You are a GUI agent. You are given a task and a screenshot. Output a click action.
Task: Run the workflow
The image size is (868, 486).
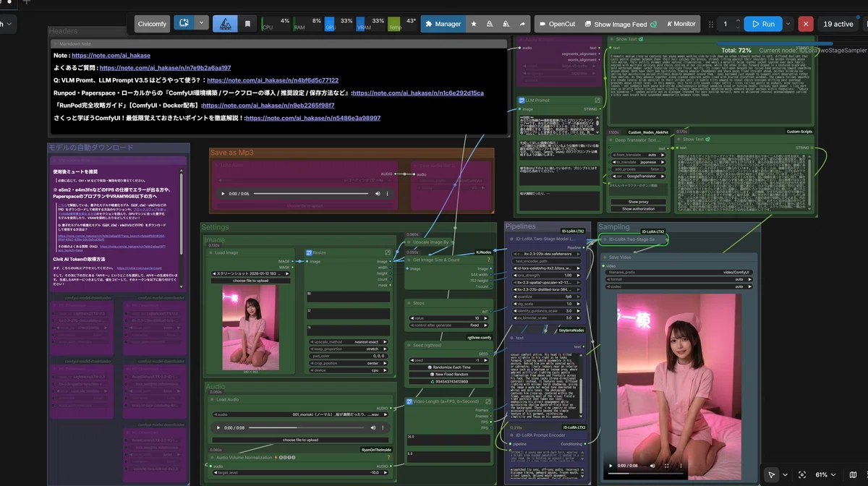[763, 24]
